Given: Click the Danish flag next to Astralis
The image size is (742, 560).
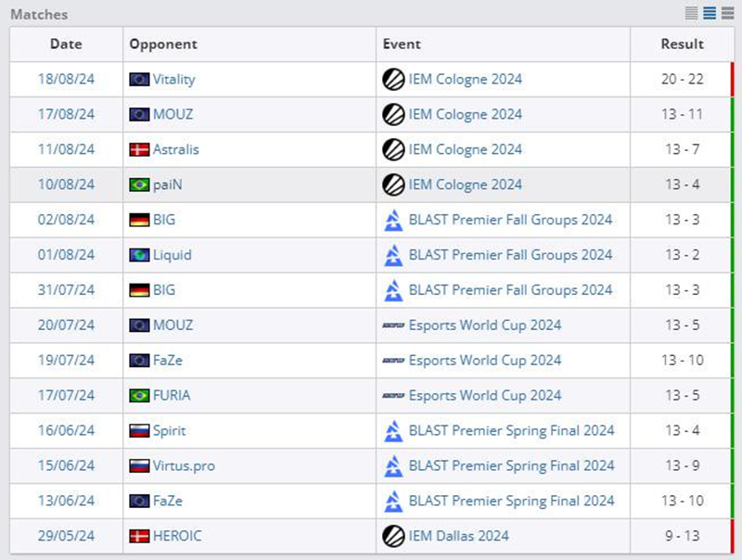Looking at the screenshot, I should point(139,149).
